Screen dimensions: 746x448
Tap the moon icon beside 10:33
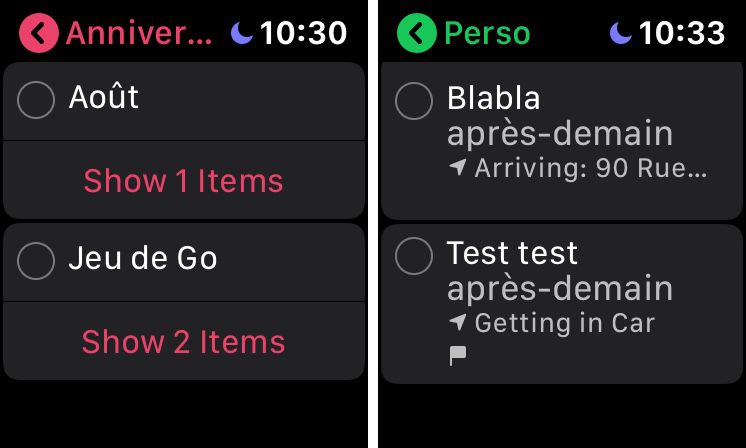(x=620, y=33)
